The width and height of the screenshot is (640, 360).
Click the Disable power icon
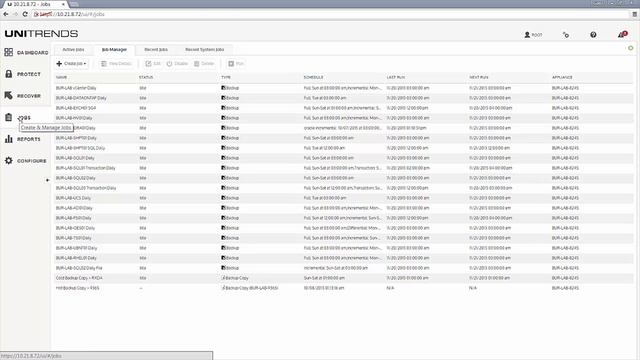click(x=169, y=64)
